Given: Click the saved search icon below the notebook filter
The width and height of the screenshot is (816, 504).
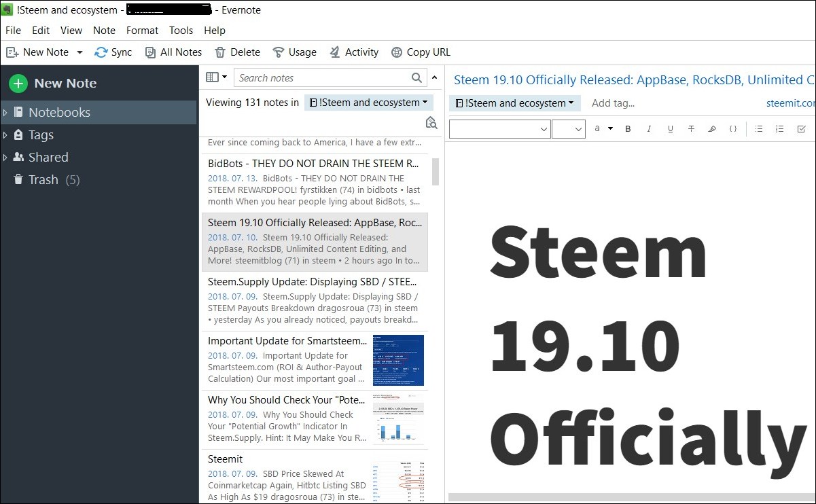Looking at the screenshot, I should click(431, 123).
